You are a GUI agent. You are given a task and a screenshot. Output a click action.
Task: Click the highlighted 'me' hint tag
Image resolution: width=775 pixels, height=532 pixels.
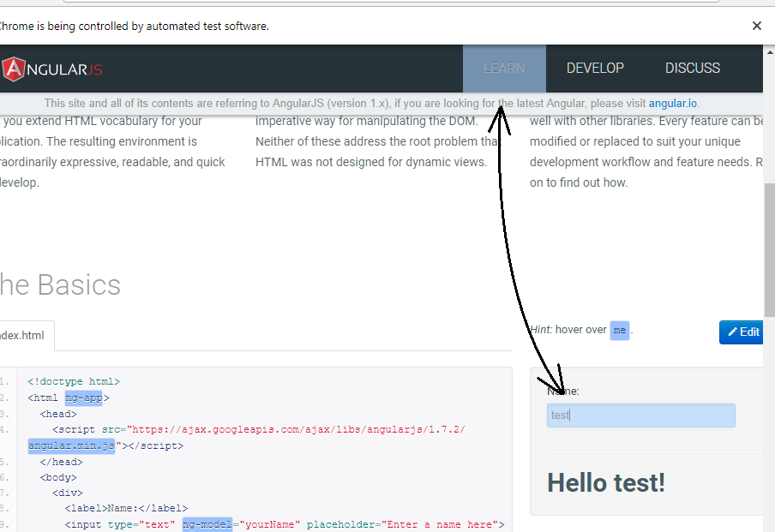click(619, 330)
